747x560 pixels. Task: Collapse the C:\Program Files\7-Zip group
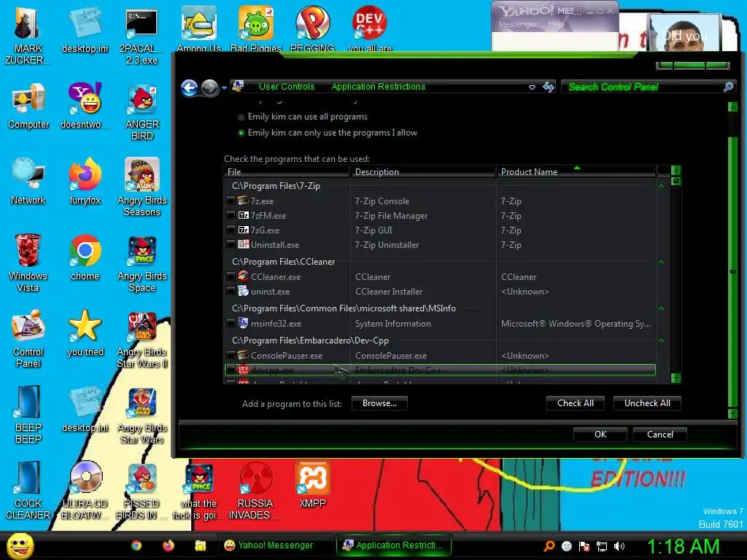point(661,186)
